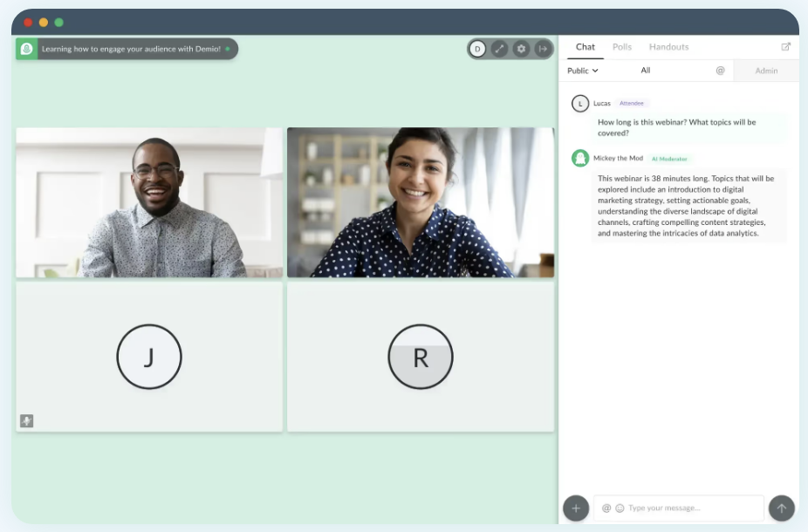Click the fullscreen expand icon
This screenshot has height=532, width=808.
click(x=499, y=49)
